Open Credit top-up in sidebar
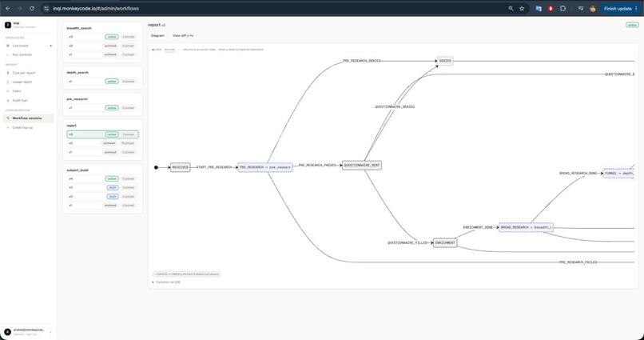 pyautogui.click(x=28, y=127)
